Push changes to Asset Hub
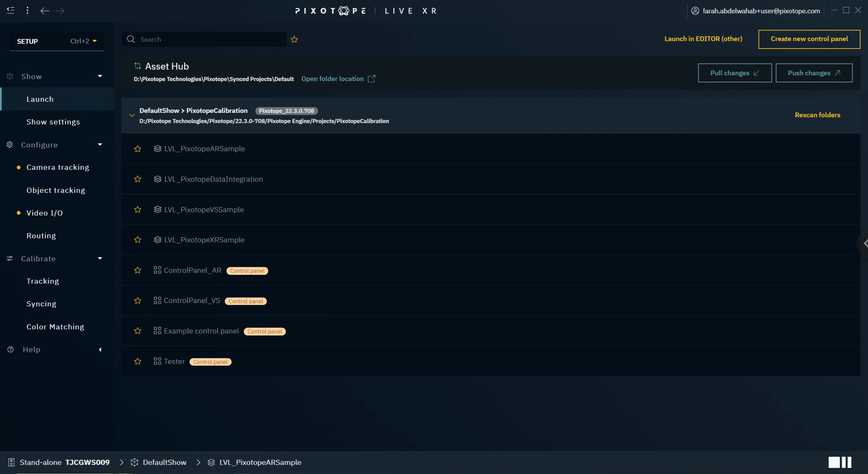 (814, 73)
